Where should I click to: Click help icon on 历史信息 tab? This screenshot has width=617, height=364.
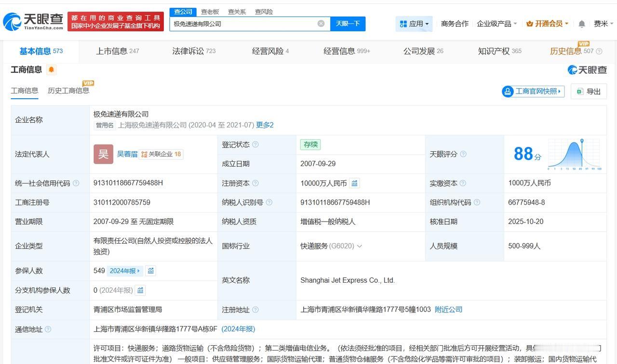[599, 52]
